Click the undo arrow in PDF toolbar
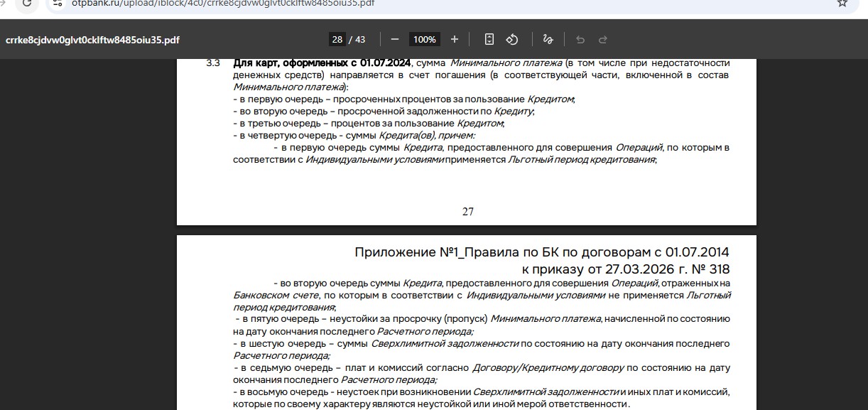 click(580, 40)
